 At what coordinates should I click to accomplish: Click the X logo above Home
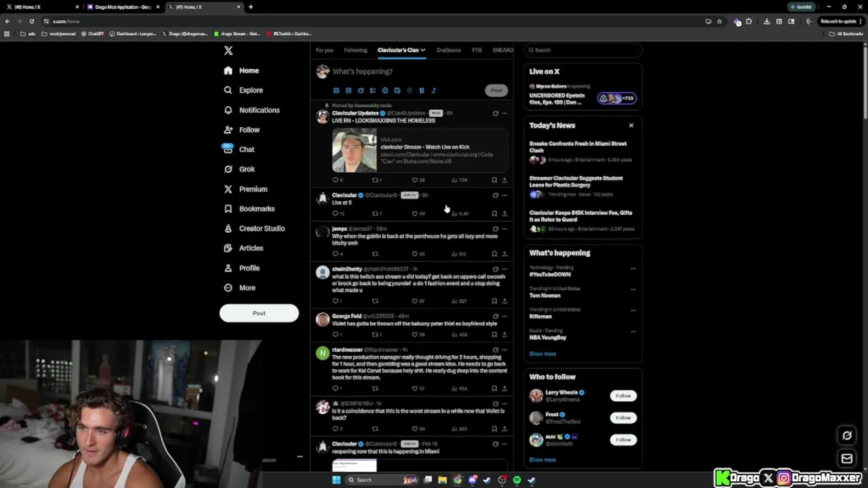[229, 51]
